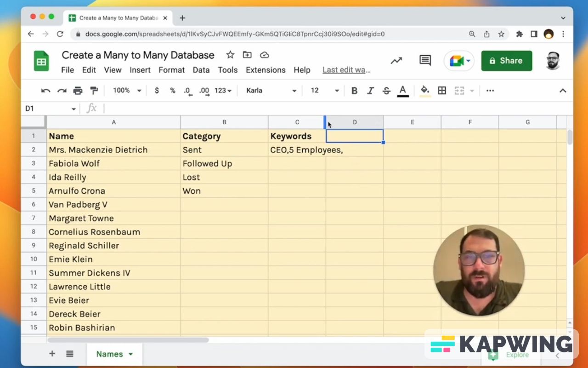Open the Insert menu
Viewport: 588px width, 368px height.
pos(140,70)
